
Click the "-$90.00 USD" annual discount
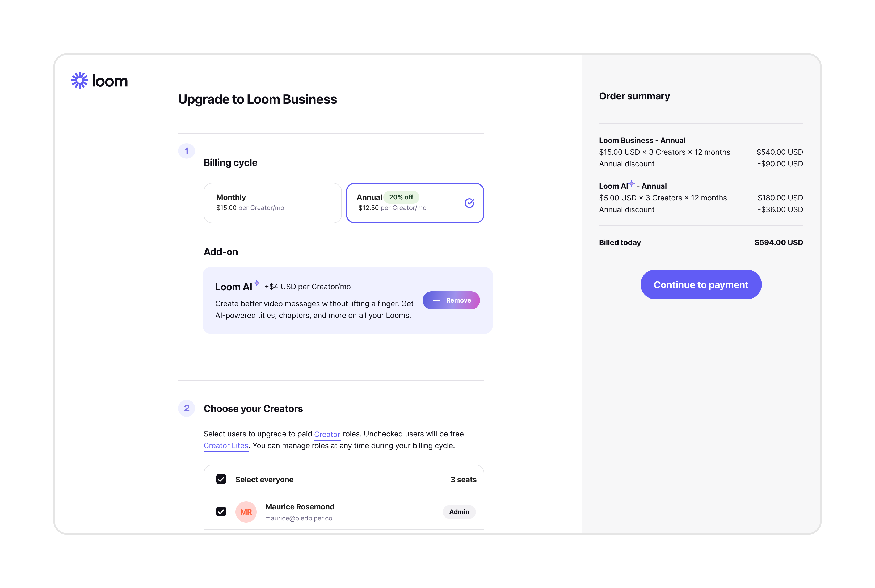(780, 163)
